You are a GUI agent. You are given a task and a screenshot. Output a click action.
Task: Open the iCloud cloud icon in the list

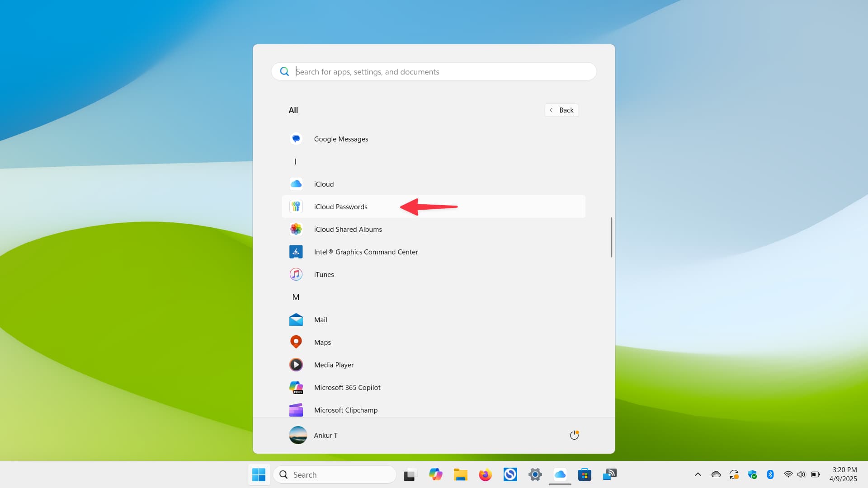(296, 184)
